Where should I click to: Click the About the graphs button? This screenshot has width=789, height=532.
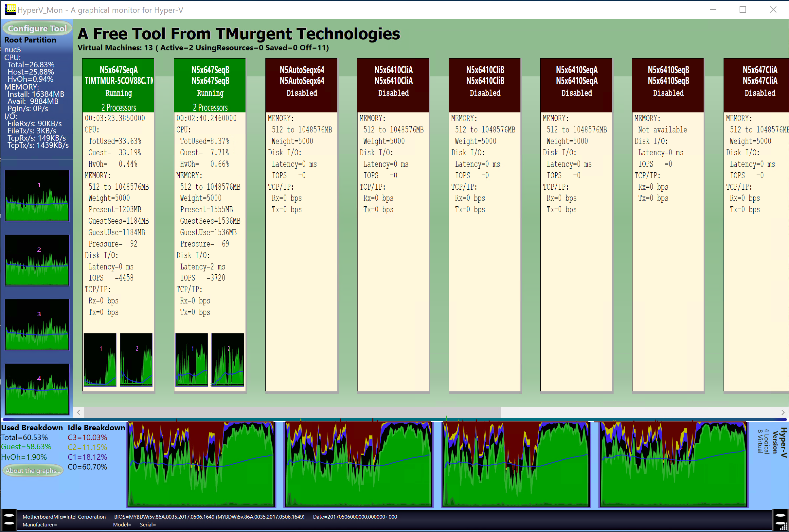click(x=33, y=470)
